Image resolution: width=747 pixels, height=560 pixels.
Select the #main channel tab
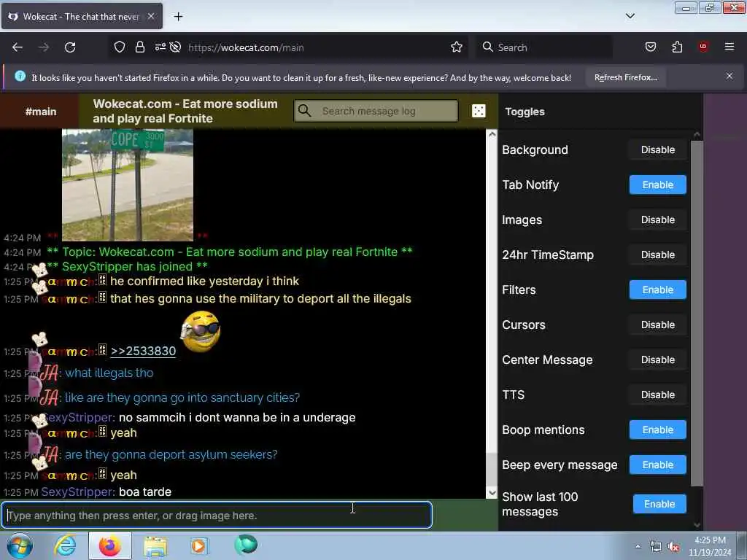pos(41,112)
